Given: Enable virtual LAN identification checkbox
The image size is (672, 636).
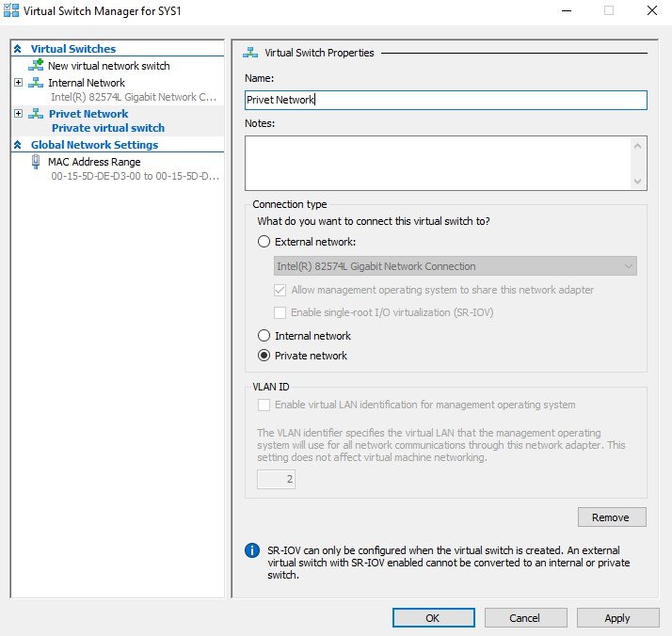Looking at the screenshot, I should [264, 405].
